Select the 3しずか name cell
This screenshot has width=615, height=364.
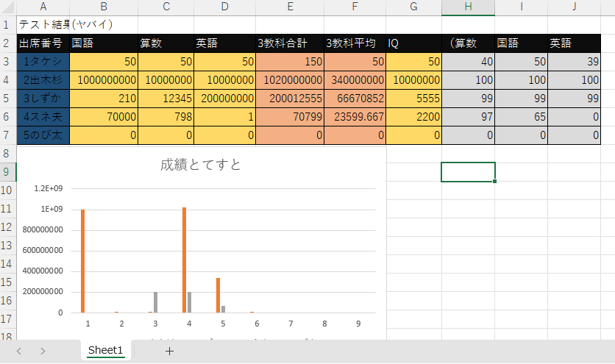(43, 99)
